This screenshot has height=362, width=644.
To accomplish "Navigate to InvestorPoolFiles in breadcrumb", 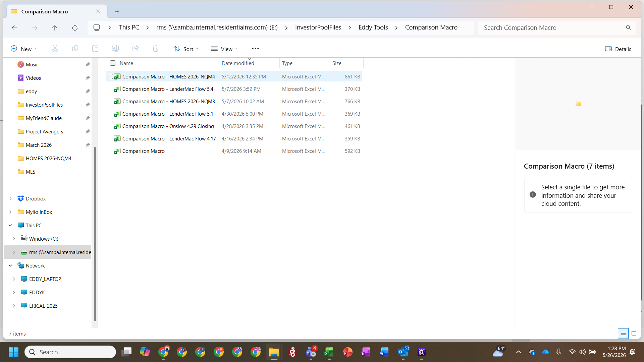I will coord(318,27).
